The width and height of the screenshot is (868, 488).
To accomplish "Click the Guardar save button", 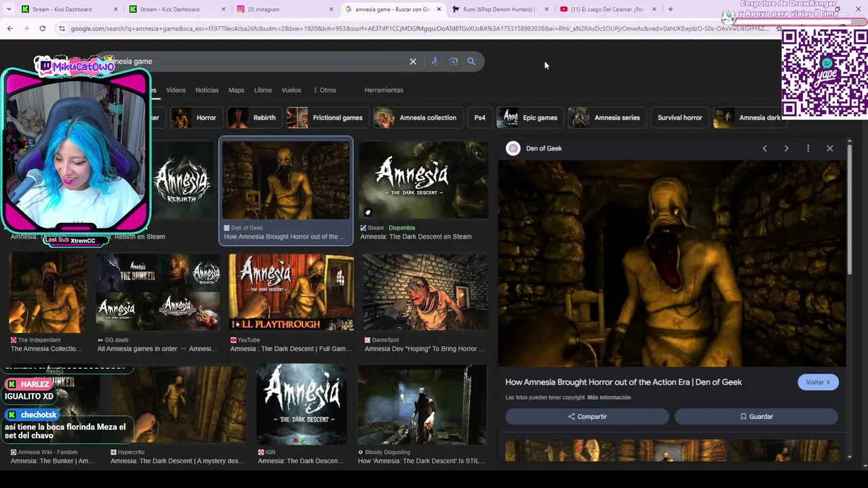I will point(756,417).
